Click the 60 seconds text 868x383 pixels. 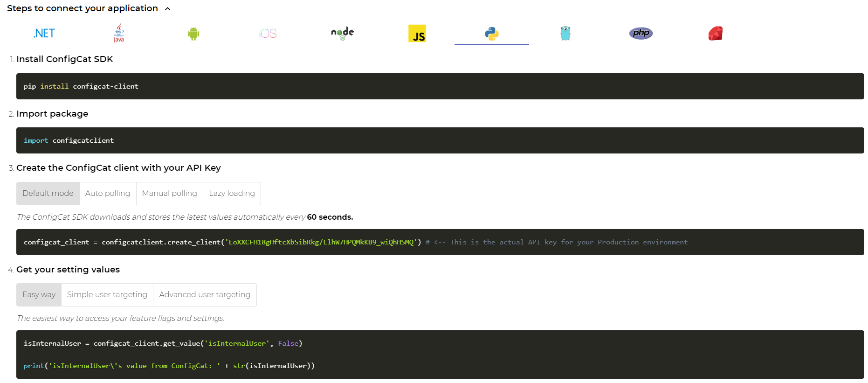[330, 217]
